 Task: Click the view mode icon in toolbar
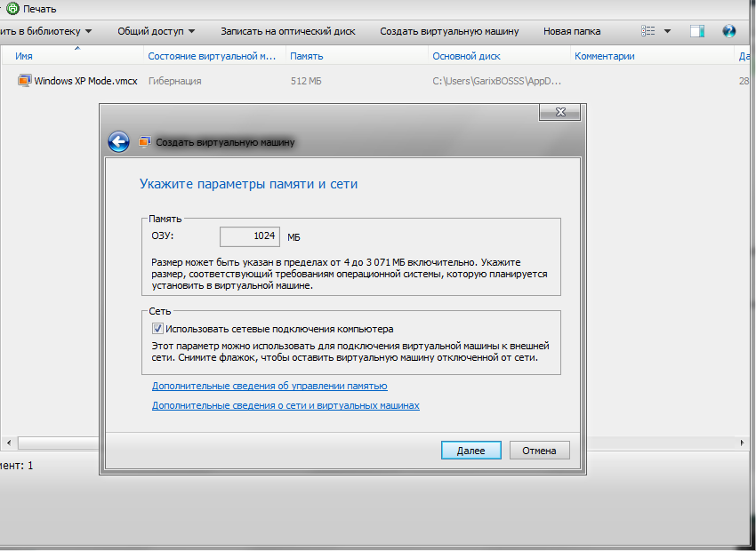pyautogui.click(x=648, y=31)
